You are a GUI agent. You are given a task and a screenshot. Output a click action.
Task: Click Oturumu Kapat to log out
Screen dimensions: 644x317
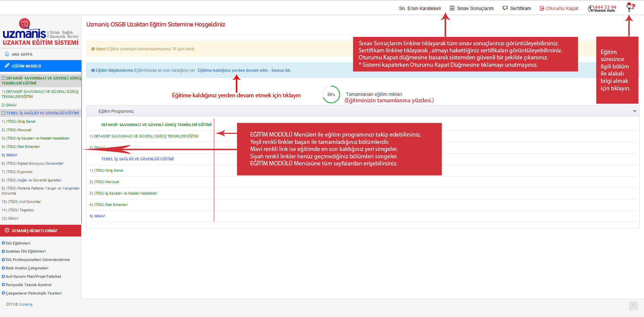pyautogui.click(x=562, y=8)
